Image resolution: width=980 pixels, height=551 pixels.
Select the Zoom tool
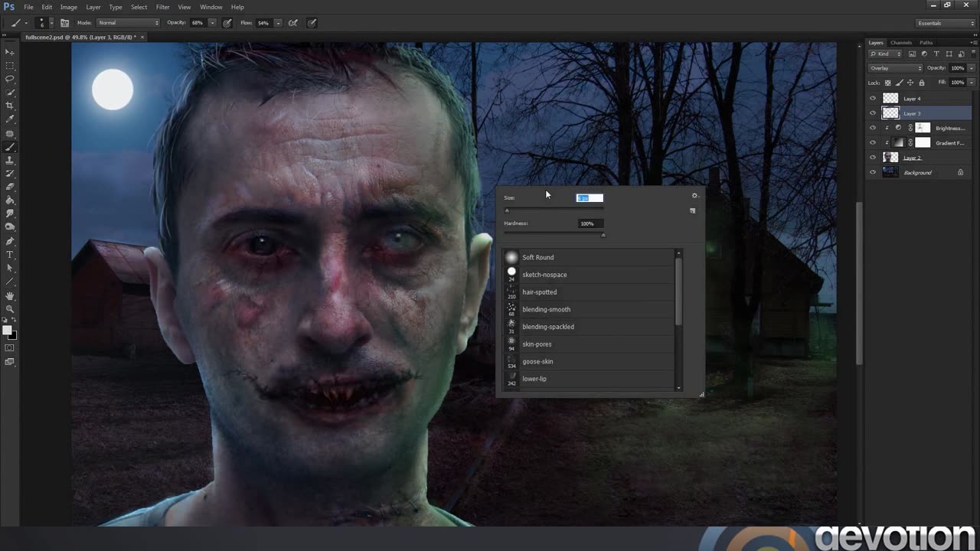pos(10,308)
